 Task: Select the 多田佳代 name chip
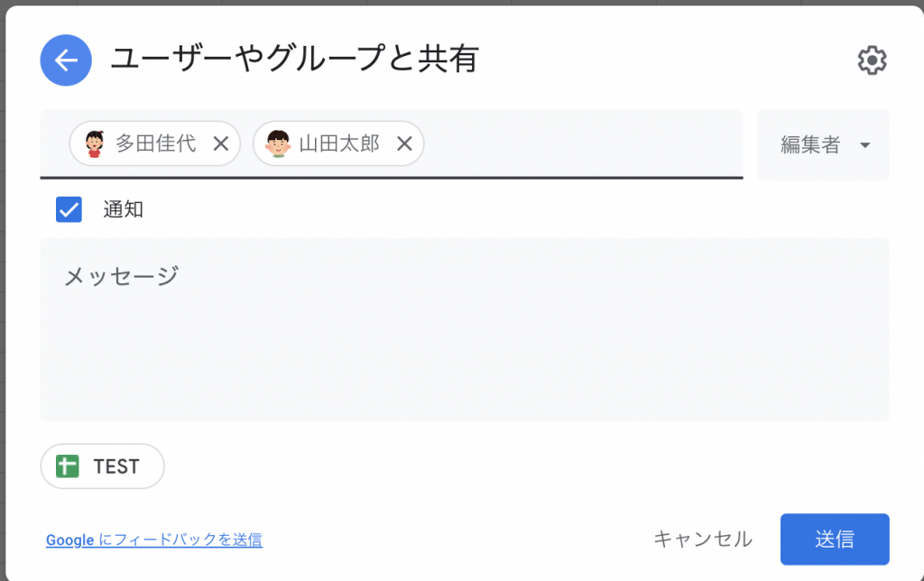coord(155,143)
